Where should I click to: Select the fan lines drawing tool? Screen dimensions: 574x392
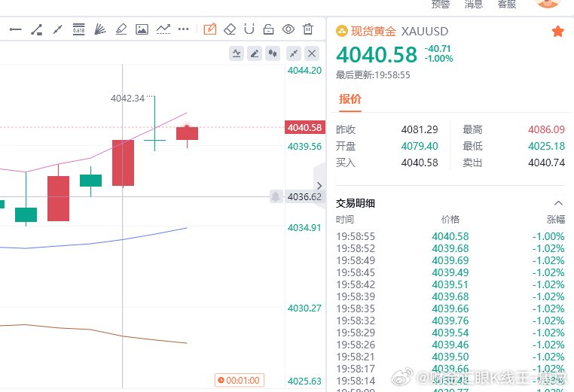pyautogui.click(x=99, y=29)
